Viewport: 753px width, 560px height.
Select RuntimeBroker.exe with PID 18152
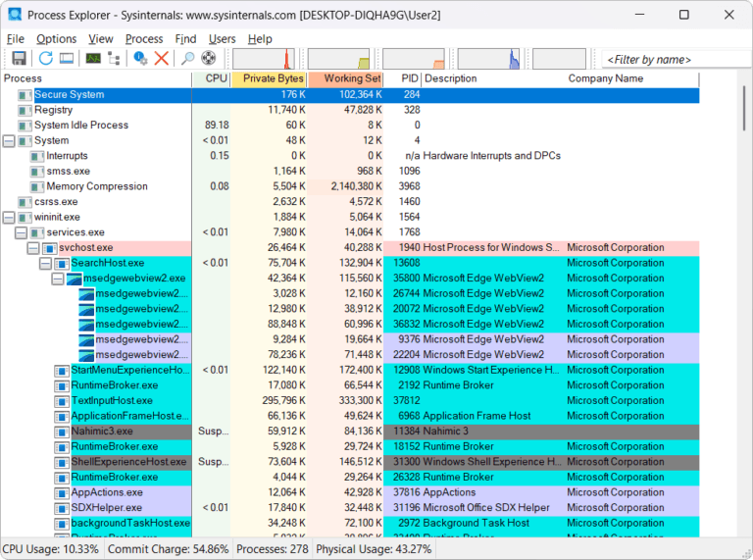pos(350,446)
